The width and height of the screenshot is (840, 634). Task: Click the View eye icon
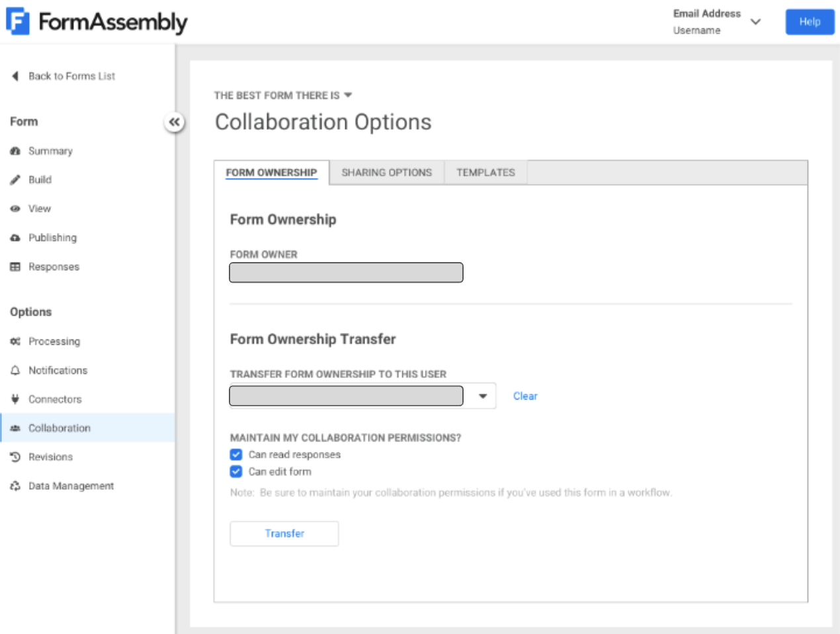(x=15, y=208)
